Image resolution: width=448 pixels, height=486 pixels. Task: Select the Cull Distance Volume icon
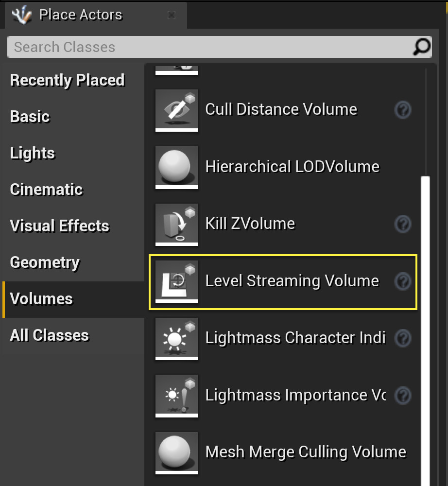pyautogui.click(x=176, y=110)
